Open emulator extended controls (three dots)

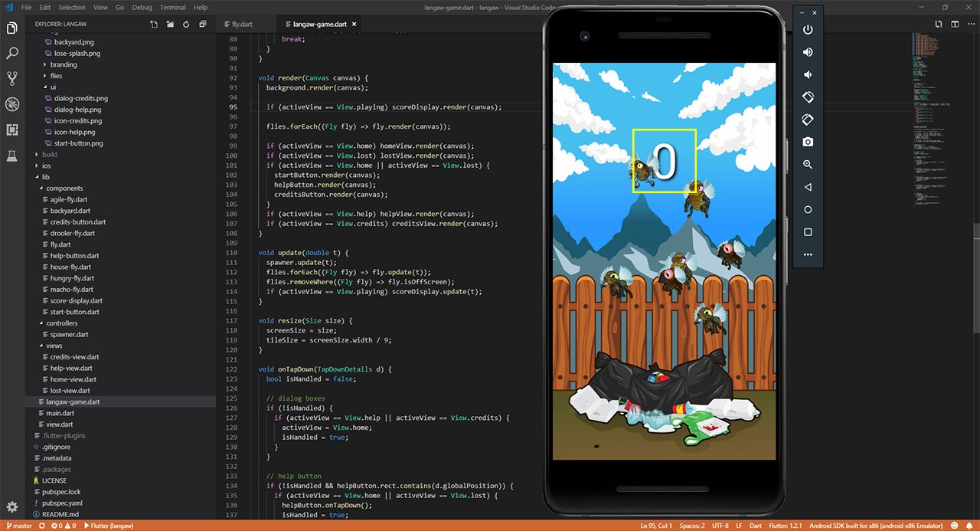(x=808, y=254)
